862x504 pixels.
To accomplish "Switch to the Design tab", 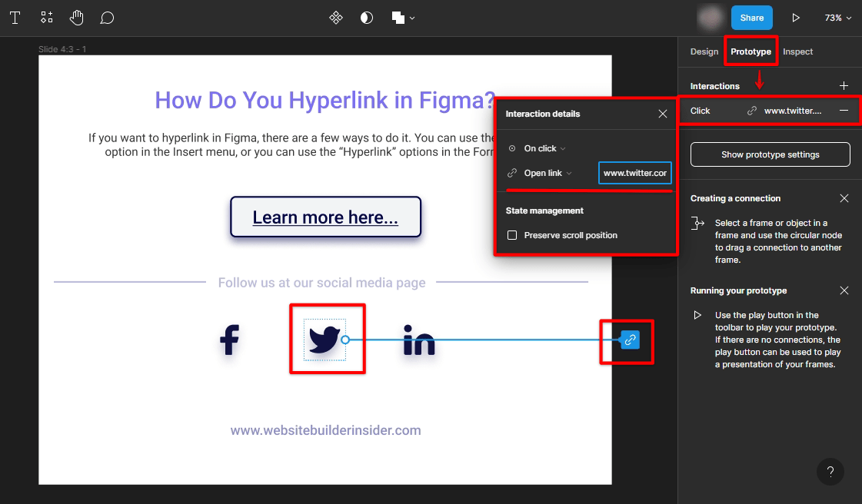I will [x=704, y=51].
